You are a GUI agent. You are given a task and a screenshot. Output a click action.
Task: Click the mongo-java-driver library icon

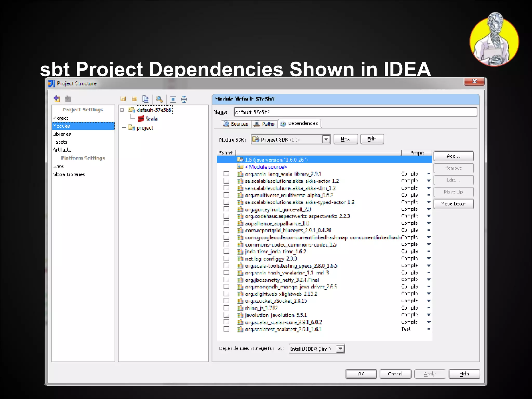pos(240,287)
